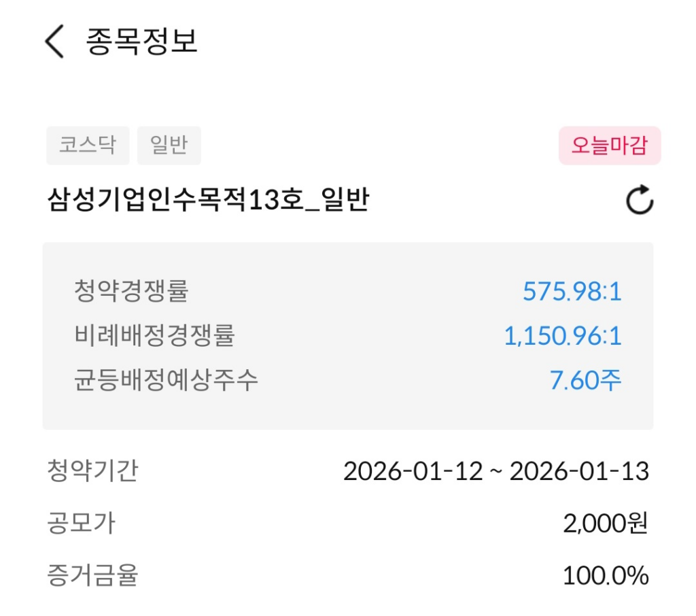Tap the end date 2026-01-13

(579, 471)
